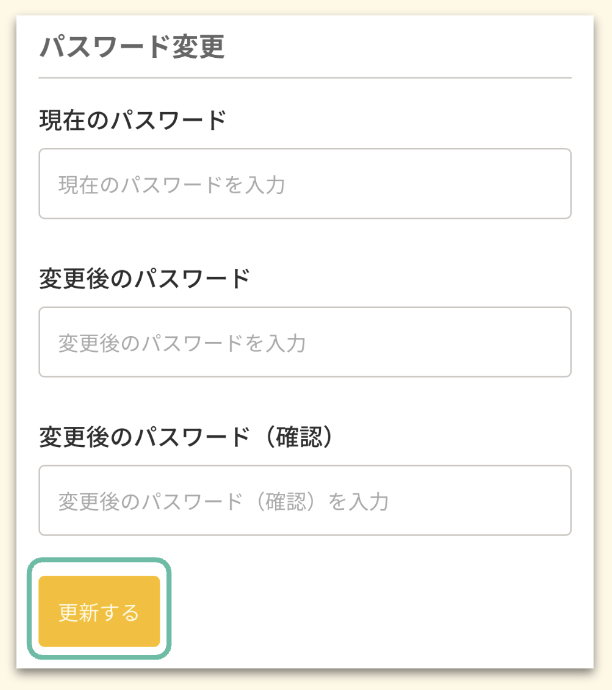Click the 変更後のパスワード label text

pos(144,278)
